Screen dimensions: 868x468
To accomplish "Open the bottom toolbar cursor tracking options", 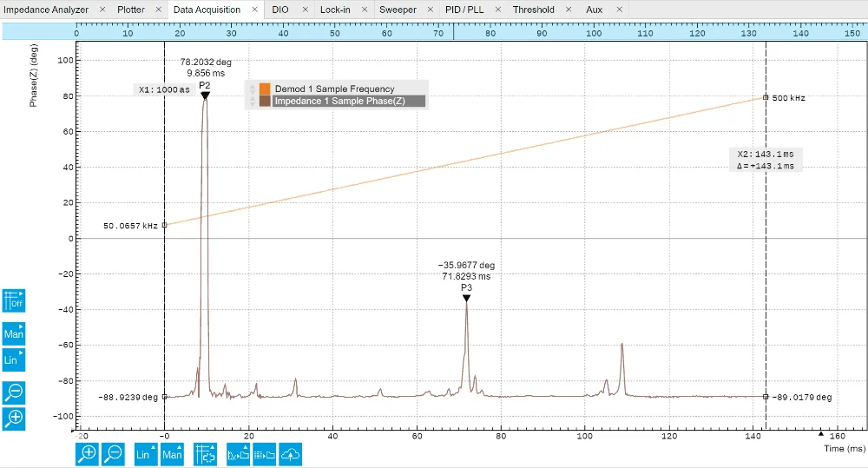I will tap(205, 454).
